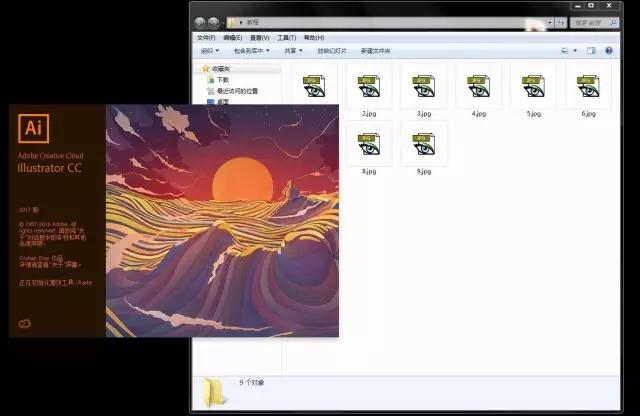Click the 教程 folder name in the address bar
640x416 pixels.
coord(253,22)
